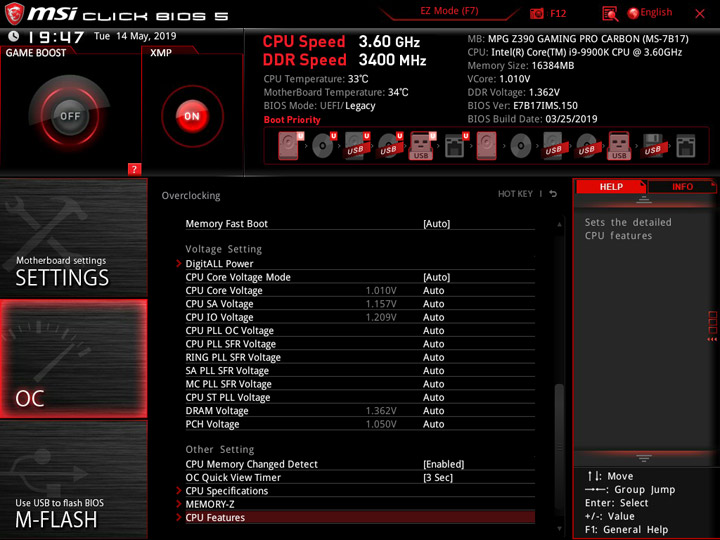
Task: Click the globe language icon
Action: click(633, 13)
